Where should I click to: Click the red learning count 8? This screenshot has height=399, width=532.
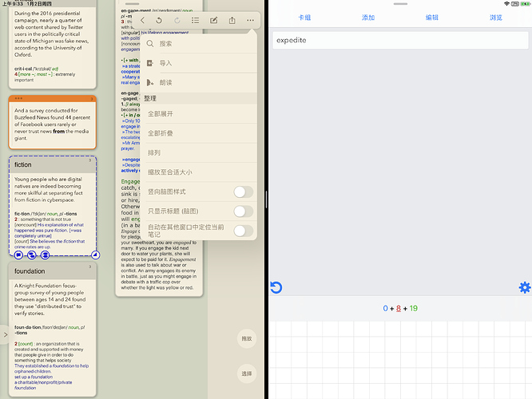[x=399, y=309]
